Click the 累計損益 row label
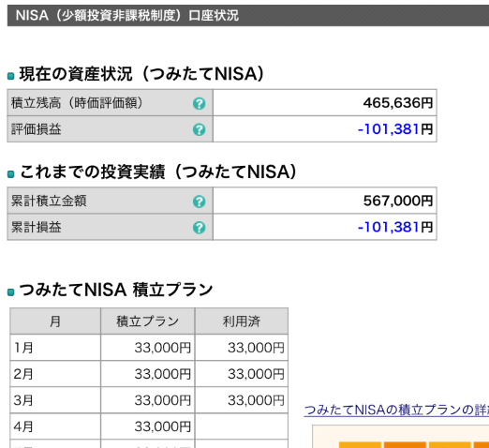This screenshot has width=489, height=448. 37,227
